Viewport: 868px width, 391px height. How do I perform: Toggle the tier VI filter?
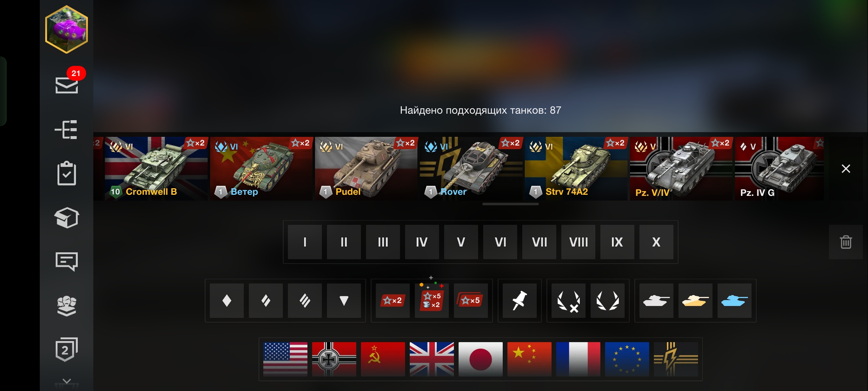pyautogui.click(x=500, y=242)
